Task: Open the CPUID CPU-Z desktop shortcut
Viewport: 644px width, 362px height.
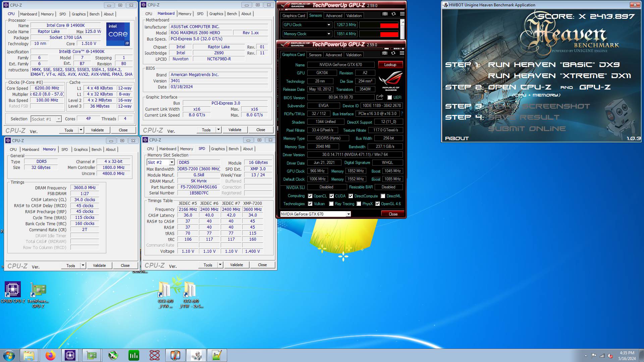Action: (13, 292)
